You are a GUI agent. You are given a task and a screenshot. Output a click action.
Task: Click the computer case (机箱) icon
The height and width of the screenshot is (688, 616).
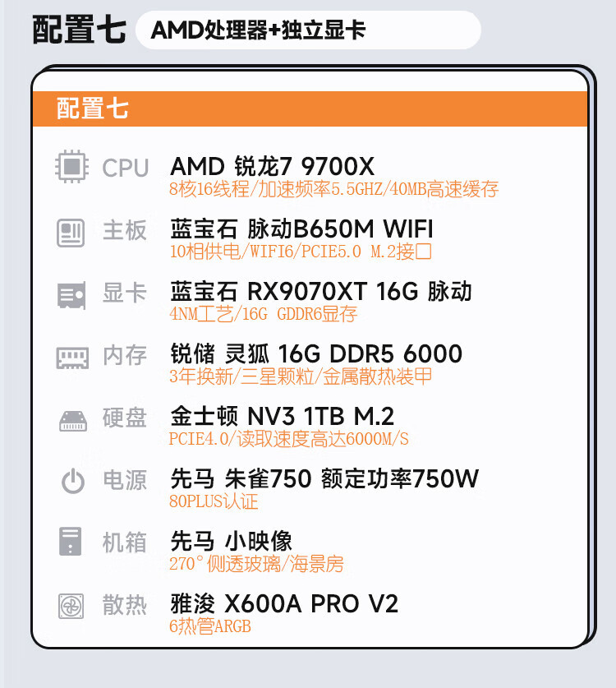71,543
